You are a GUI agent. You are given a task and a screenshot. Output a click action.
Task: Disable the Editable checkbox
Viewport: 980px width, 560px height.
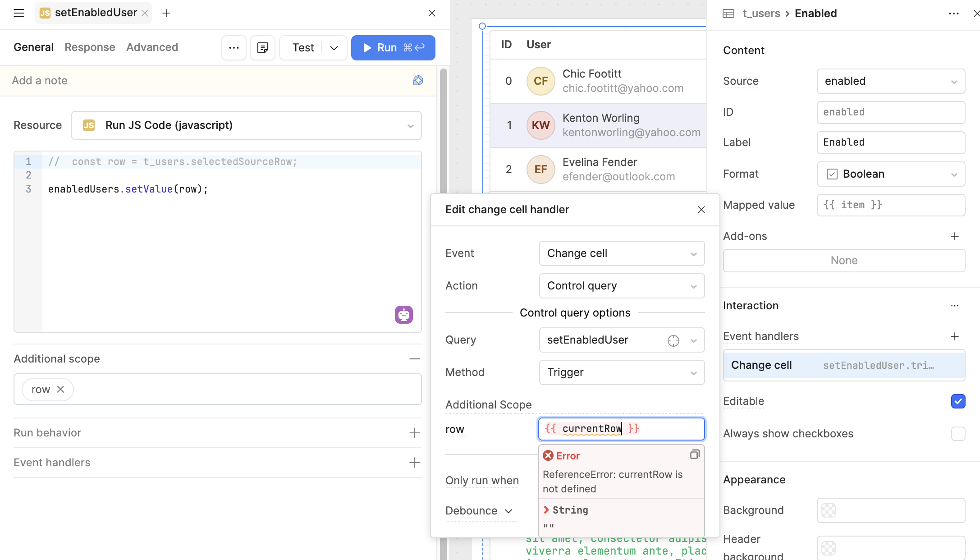coord(958,401)
